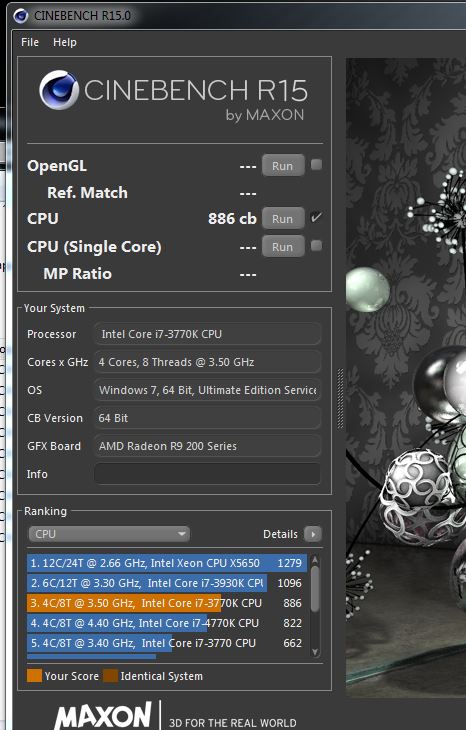Click the ranking list scroll-down arrow

point(315,652)
